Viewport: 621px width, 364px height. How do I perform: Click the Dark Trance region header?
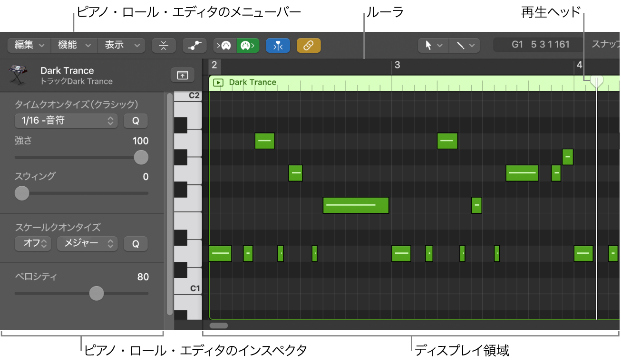[414, 83]
